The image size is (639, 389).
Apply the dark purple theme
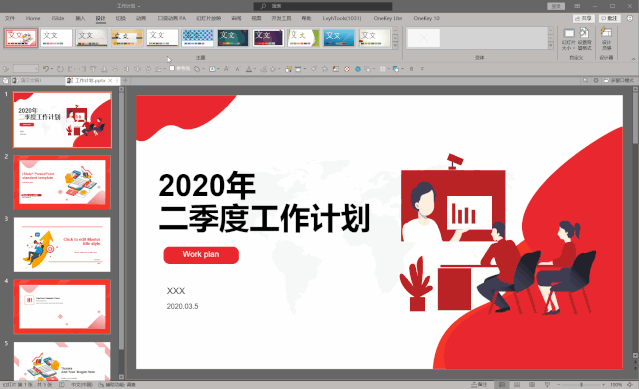coord(268,37)
